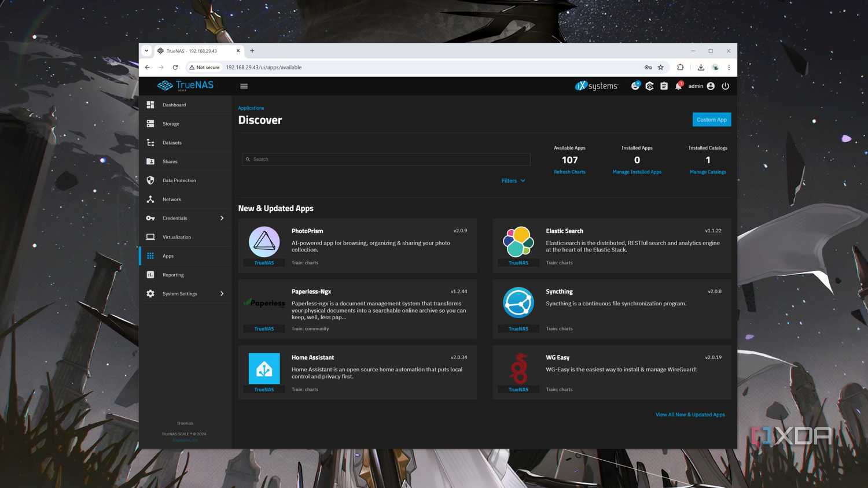
Task: Select Apps in the sidebar
Action: click(185, 256)
